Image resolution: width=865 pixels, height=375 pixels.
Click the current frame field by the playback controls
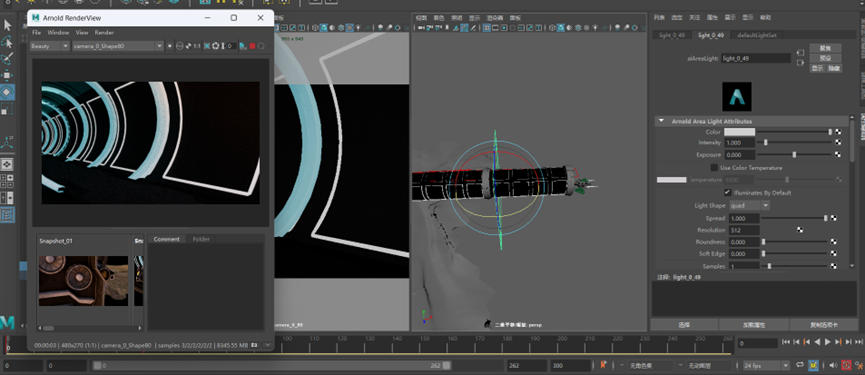pos(758,343)
